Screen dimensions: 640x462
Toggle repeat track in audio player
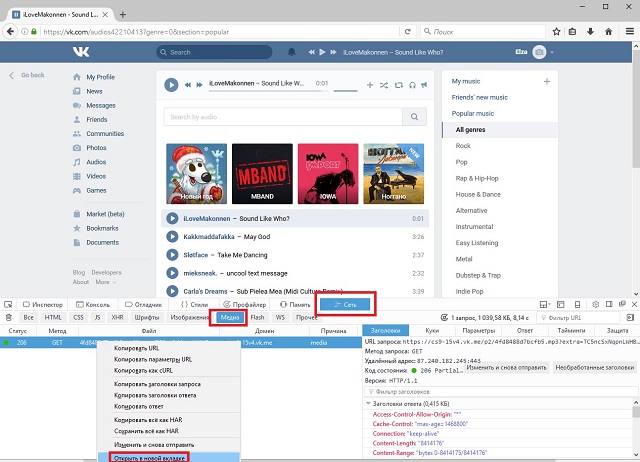click(399, 85)
